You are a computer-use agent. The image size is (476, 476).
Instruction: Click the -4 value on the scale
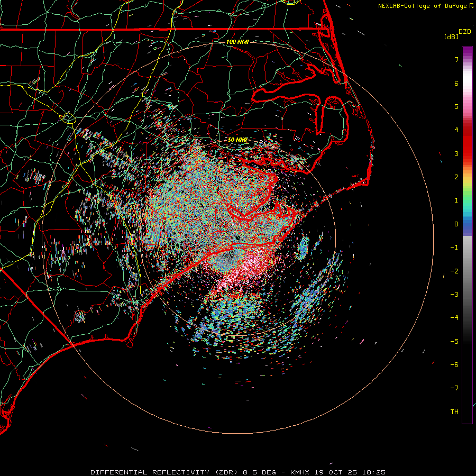point(454,318)
